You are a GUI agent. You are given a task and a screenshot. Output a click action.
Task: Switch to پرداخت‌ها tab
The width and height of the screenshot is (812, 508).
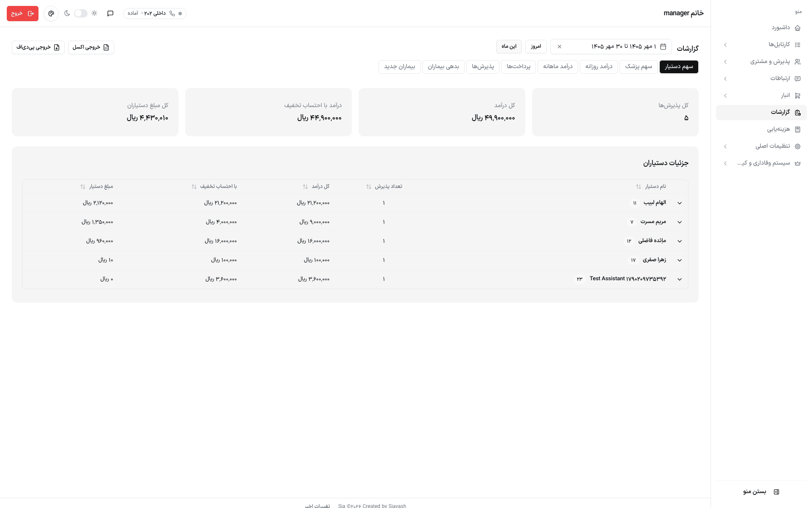click(518, 67)
